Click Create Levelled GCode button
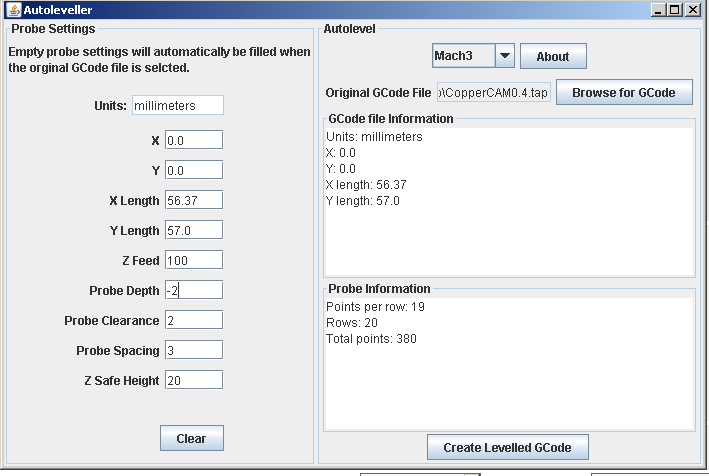709x476 pixels. (507, 447)
